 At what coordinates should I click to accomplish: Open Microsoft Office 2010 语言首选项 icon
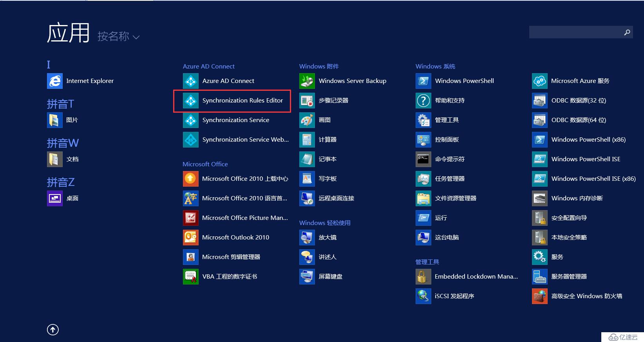[x=191, y=198]
